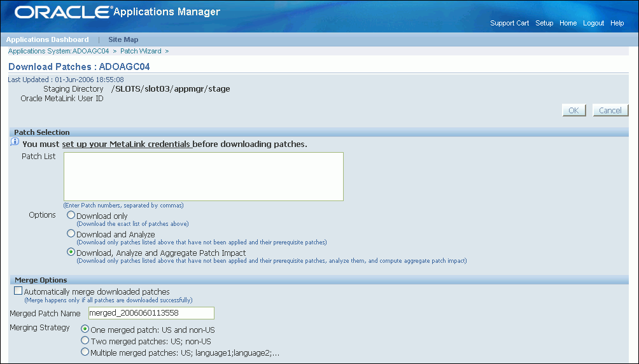The image size is (639, 364).
Task: Select the Download only option
Action: point(71,215)
